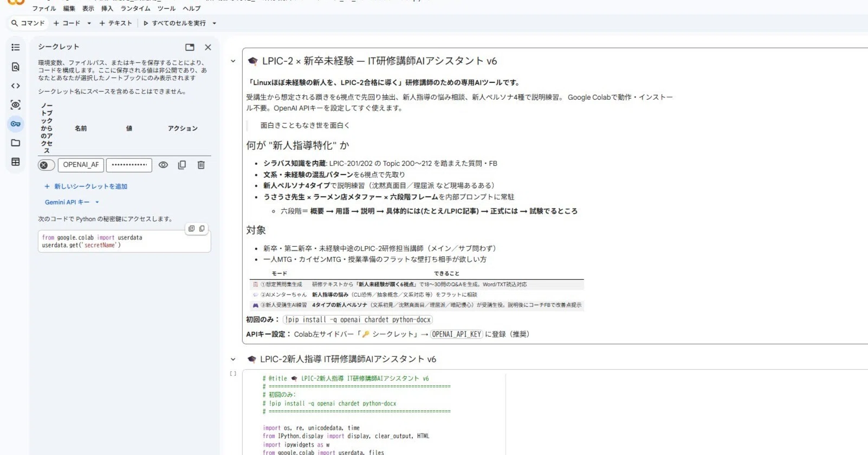Image resolution: width=868 pixels, height=455 pixels.
Task: Insert the snippet code into a cell
Action: tap(191, 229)
